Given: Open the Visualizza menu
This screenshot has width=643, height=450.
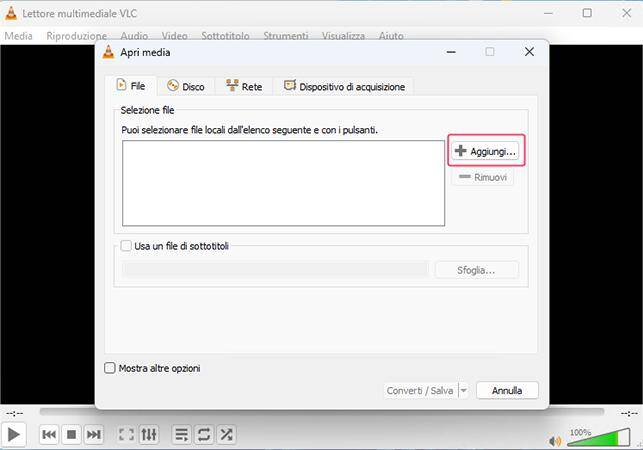Looking at the screenshot, I should (343, 36).
